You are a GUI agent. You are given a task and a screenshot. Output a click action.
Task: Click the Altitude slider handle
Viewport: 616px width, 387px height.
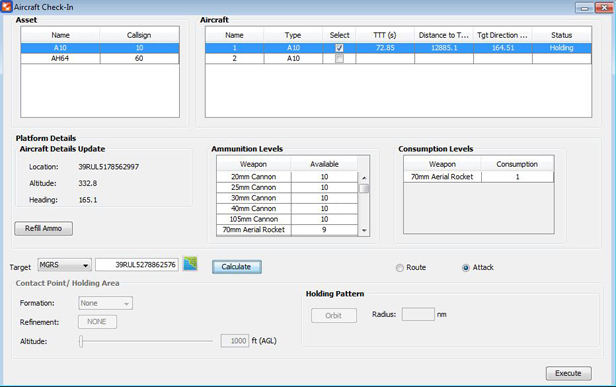point(81,341)
